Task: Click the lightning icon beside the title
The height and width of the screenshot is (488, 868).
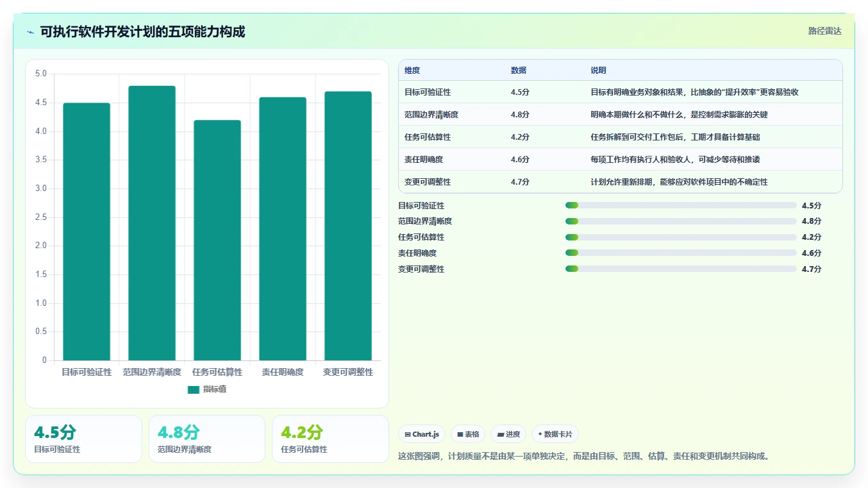Action: 31,32
